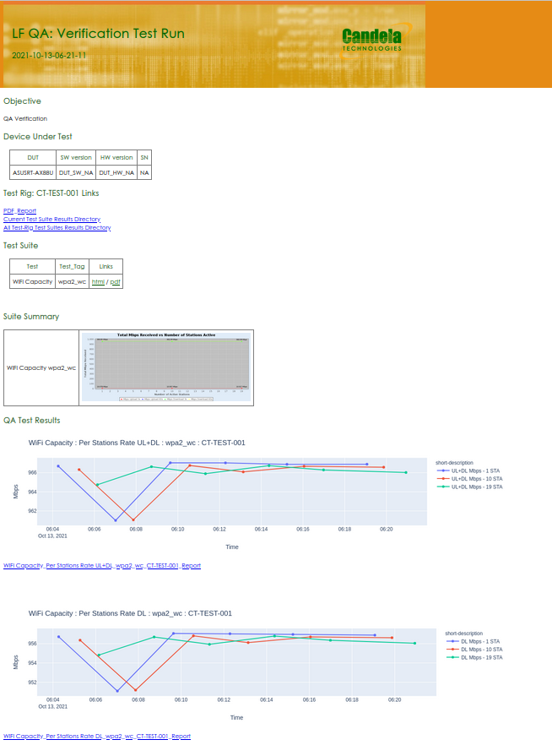The image size is (552, 756).
Task: Click the Suite Summary heading
Action: 31,316
